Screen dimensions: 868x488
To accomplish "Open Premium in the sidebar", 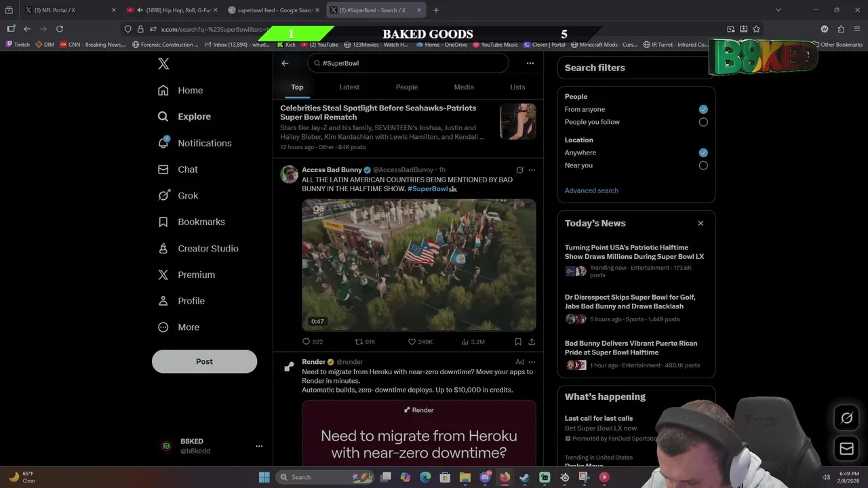I will [x=186, y=274].
